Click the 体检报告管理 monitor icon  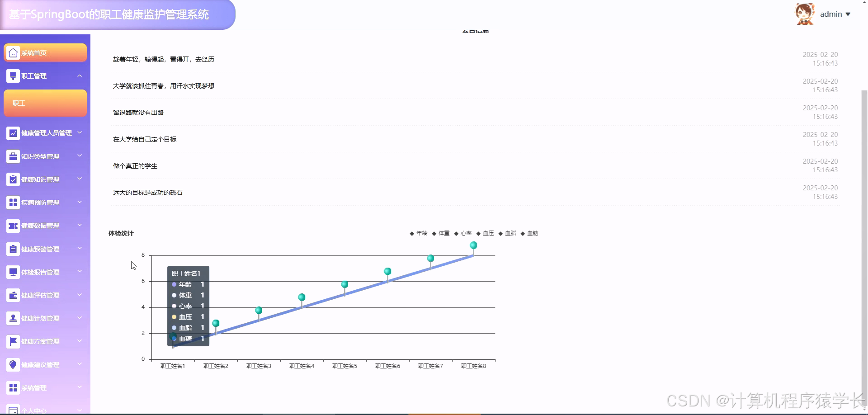[x=13, y=272]
